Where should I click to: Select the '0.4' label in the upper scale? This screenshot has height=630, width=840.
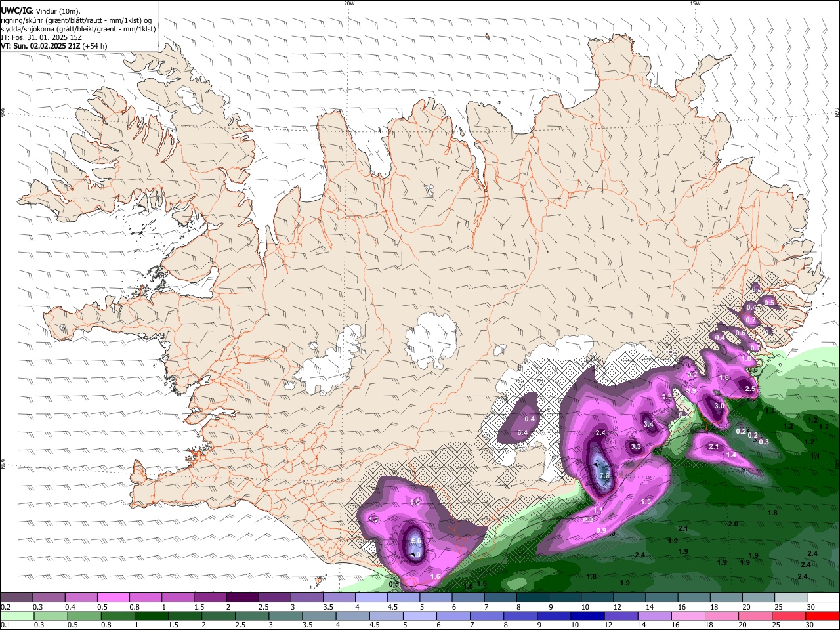pyautogui.click(x=69, y=607)
